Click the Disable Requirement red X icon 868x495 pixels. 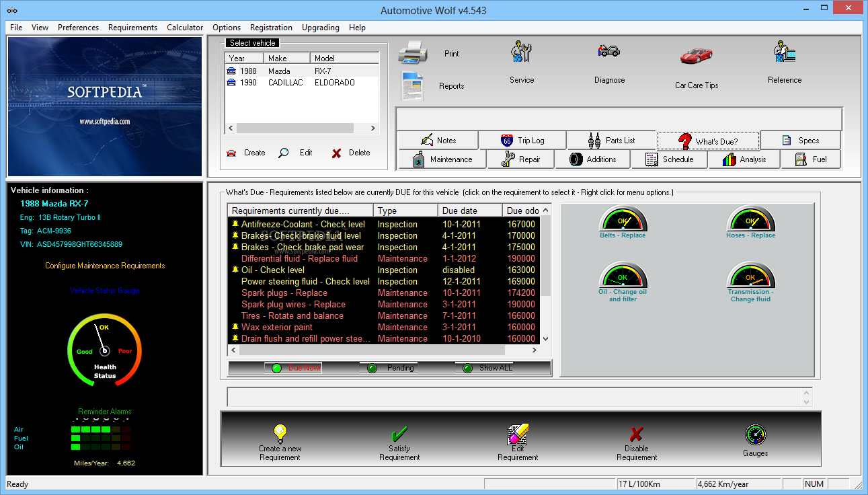pyautogui.click(x=636, y=434)
